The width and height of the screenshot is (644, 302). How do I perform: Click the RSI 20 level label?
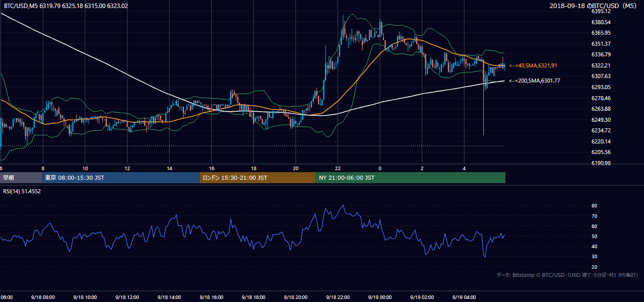pyautogui.click(x=594, y=267)
